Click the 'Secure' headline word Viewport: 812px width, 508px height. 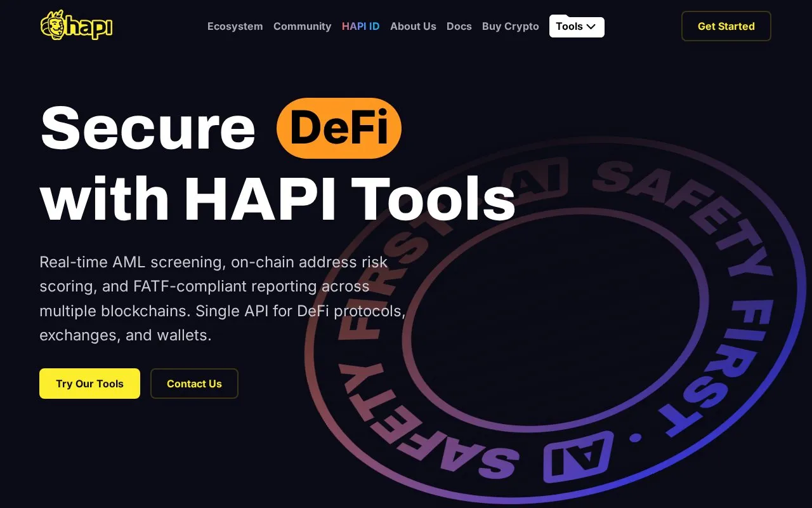pos(148,128)
